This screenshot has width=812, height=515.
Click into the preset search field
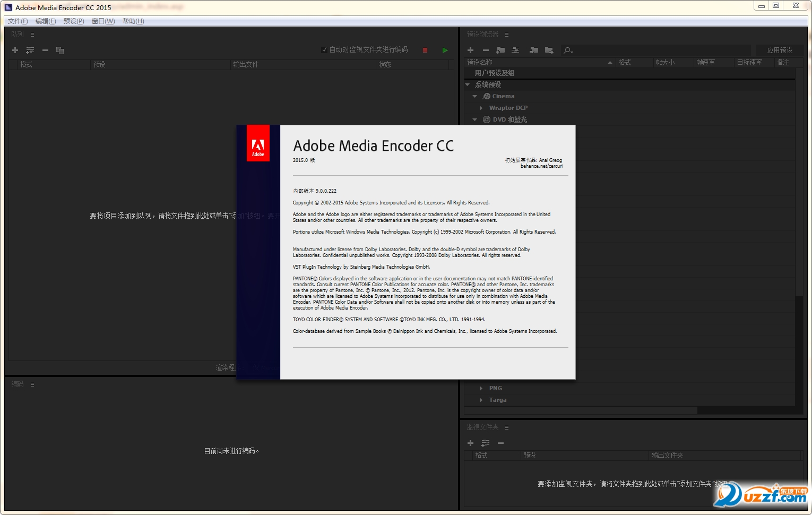[x=662, y=50]
